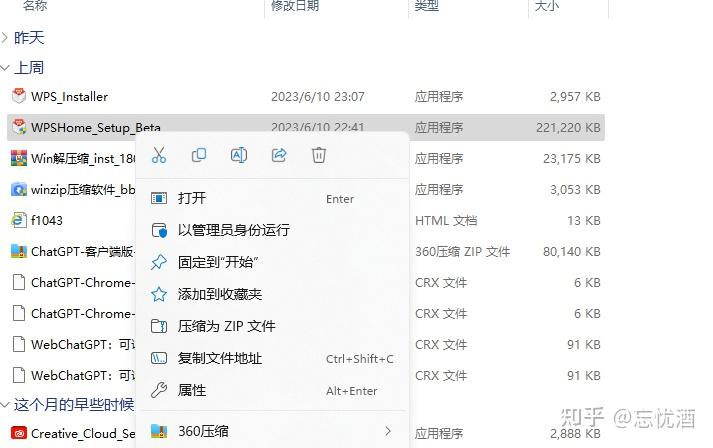Select the WPSHome_Setup_Beta file name
The image size is (713, 448).
[x=95, y=128]
